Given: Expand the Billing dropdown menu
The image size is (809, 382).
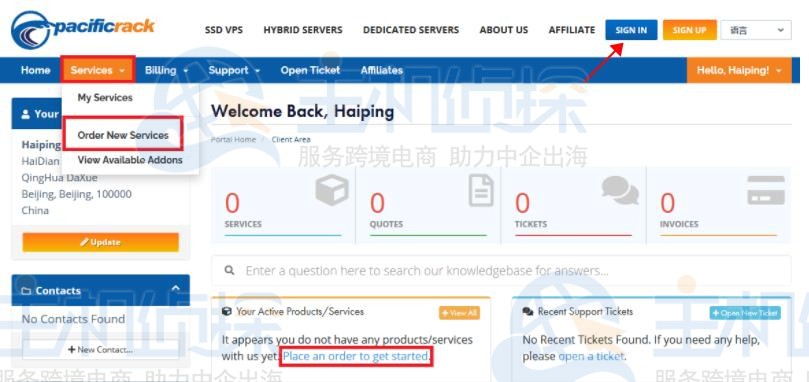Looking at the screenshot, I should point(166,70).
